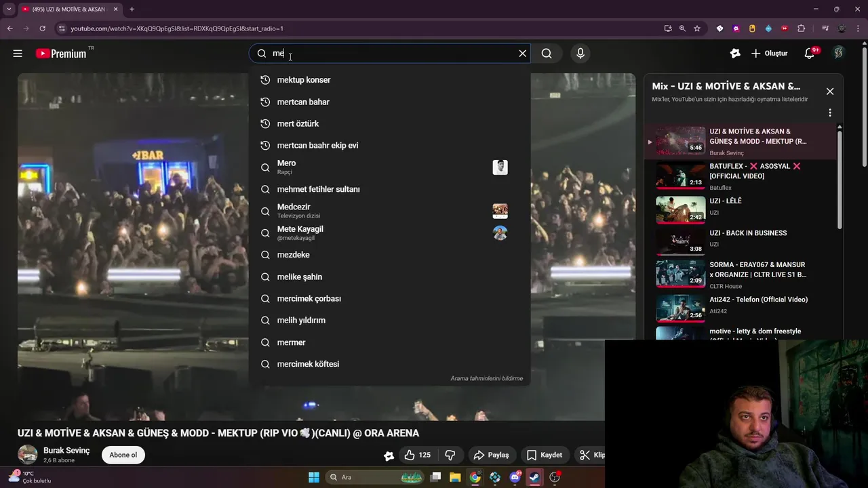Clear the search box with X

(522, 54)
